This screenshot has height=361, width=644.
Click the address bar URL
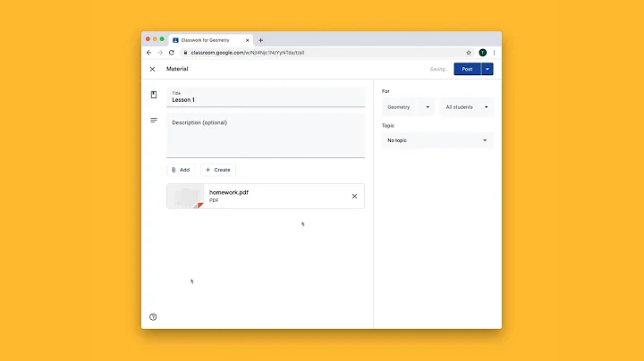[x=248, y=53]
